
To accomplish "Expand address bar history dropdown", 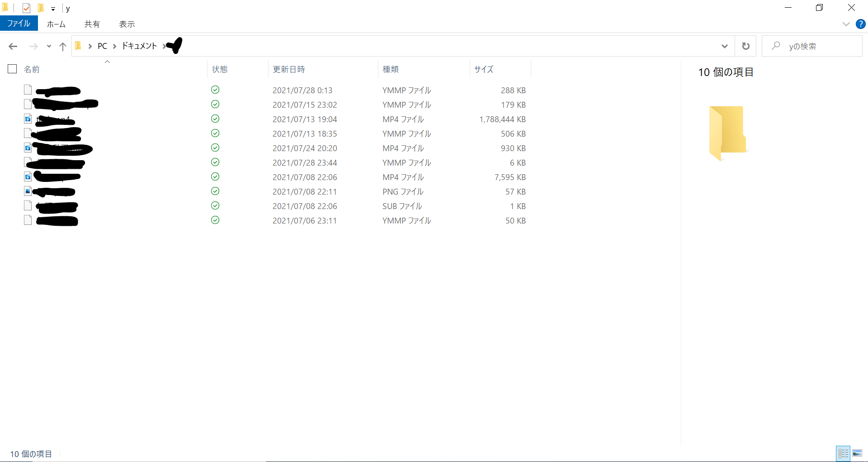I will coord(725,46).
